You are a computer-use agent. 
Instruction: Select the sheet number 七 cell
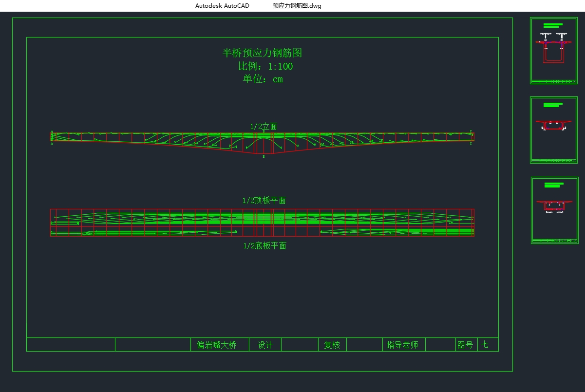tap(486, 345)
